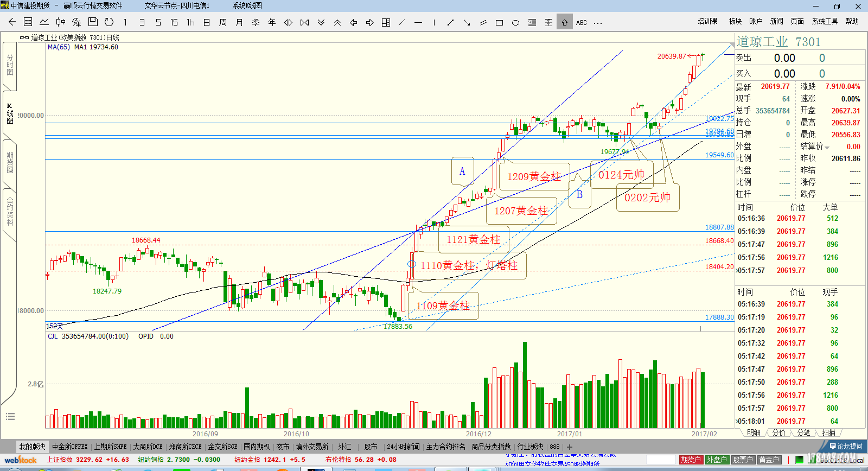868x471 pixels.
Task: Switch to weekly (周) period
Action: 223,22
